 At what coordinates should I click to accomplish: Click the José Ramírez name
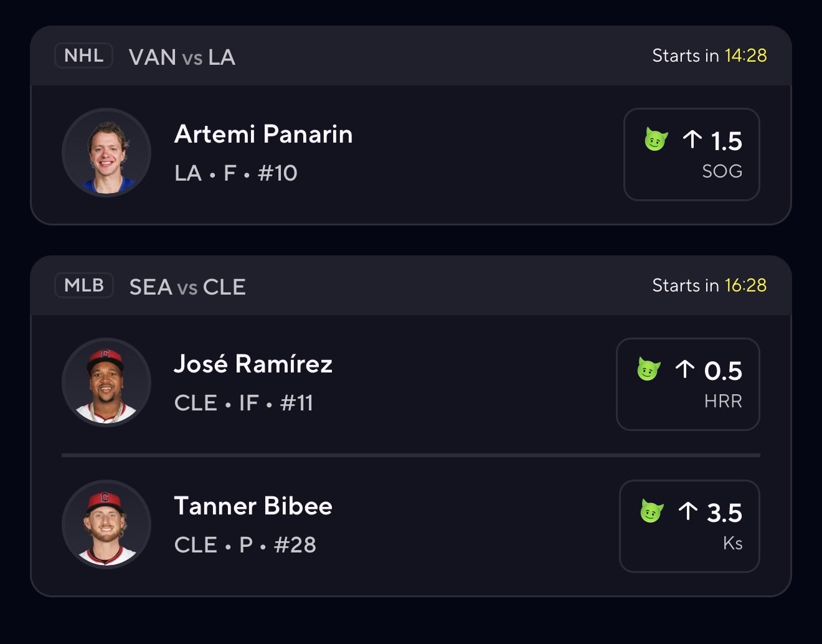tap(253, 364)
